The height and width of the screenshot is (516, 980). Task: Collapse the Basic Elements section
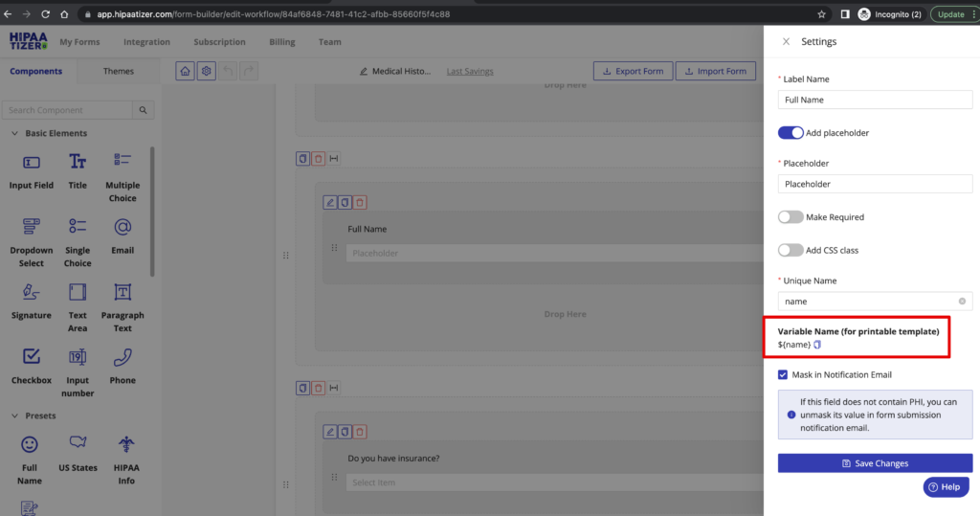click(15, 133)
